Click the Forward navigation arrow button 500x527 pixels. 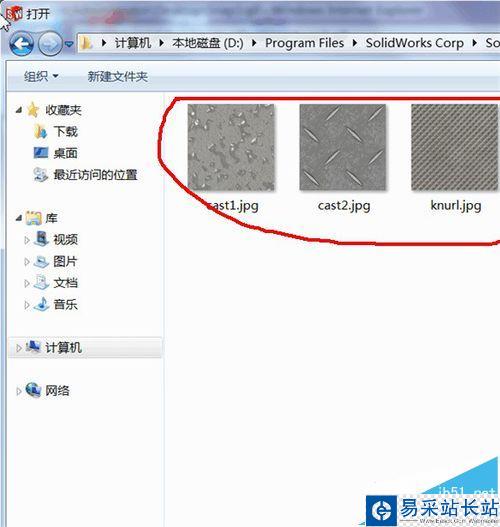click(x=50, y=43)
